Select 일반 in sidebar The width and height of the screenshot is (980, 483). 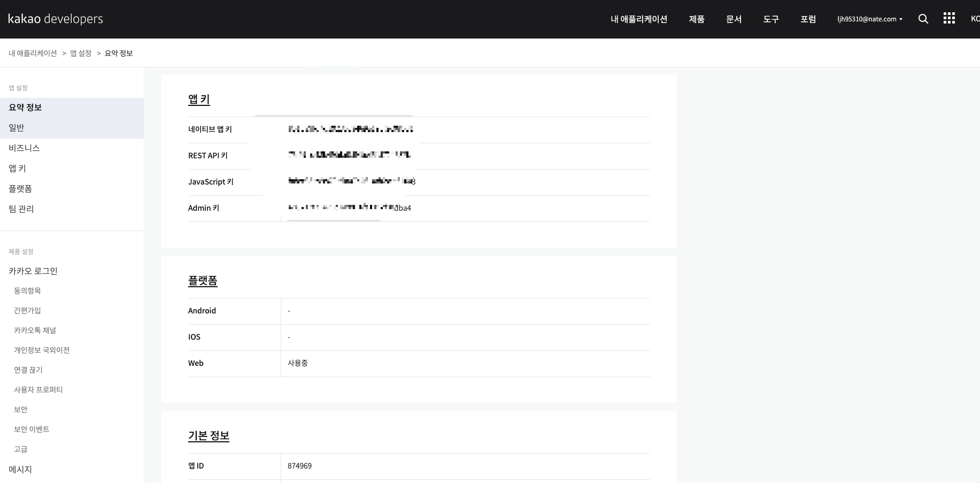(72, 128)
